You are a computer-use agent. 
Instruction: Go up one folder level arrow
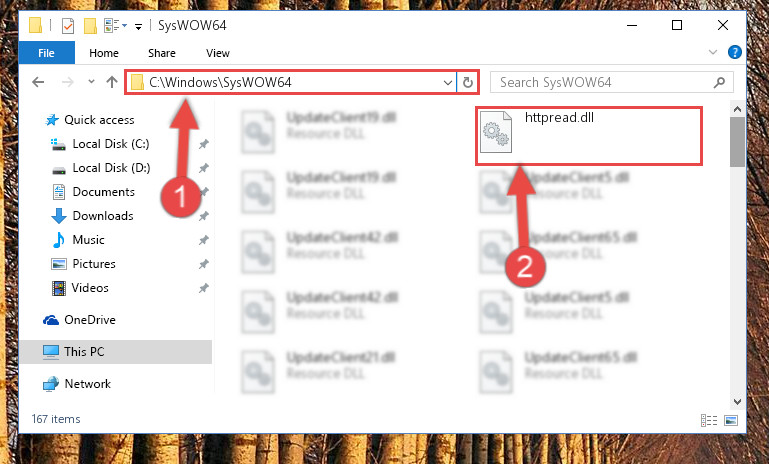point(112,82)
